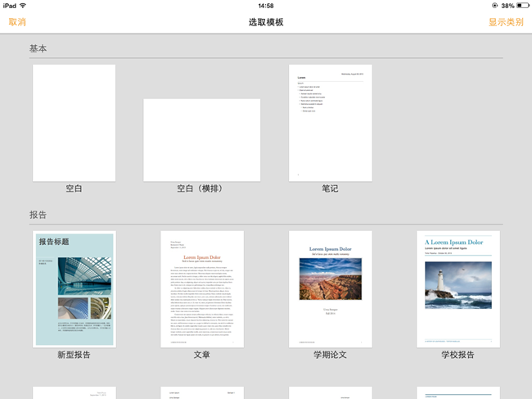Tap the 文章 caption text
Viewport: 532px width, 399px height.
[x=201, y=356]
